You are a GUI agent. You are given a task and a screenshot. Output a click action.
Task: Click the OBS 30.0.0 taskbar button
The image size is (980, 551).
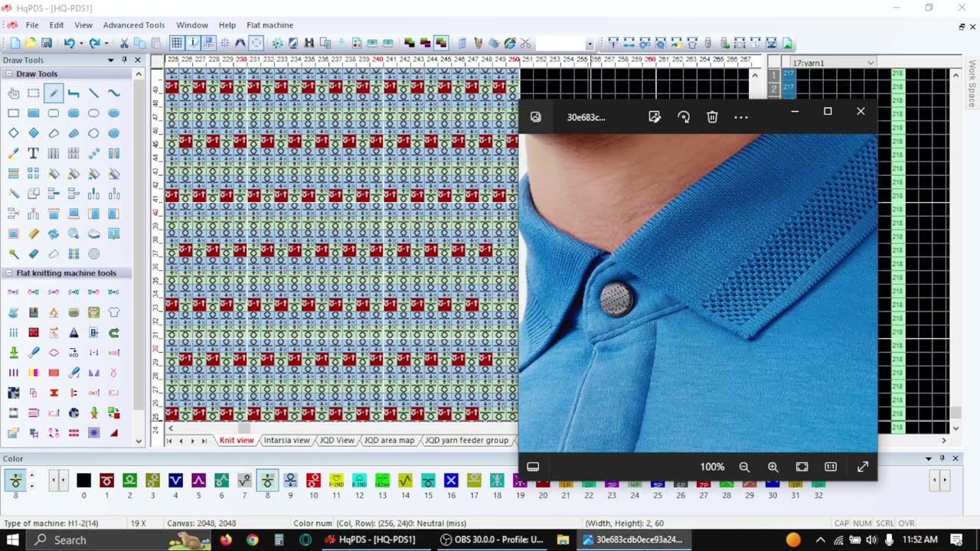tap(492, 540)
